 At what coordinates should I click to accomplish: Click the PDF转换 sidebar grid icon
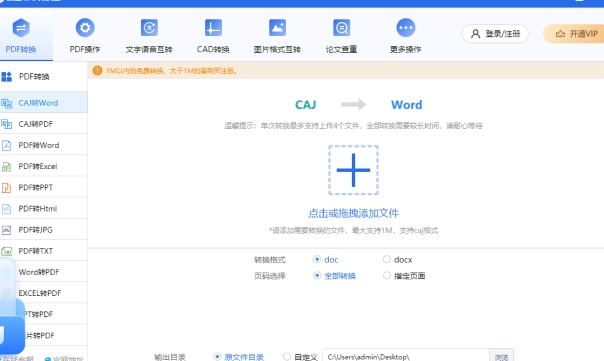pyautogui.click(x=7, y=76)
